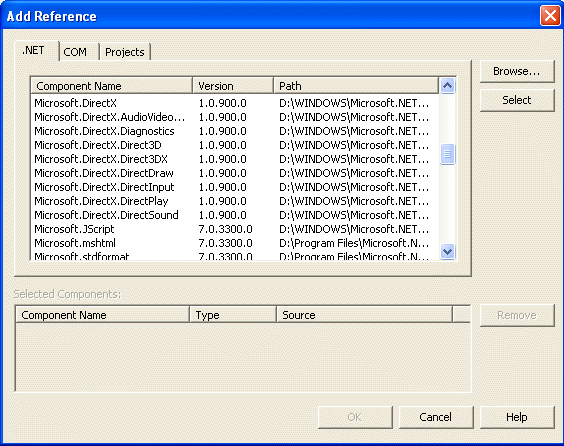564x446 pixels.
Task: Select the Microsoft.JScript component
Action: [x=235, y=229]
